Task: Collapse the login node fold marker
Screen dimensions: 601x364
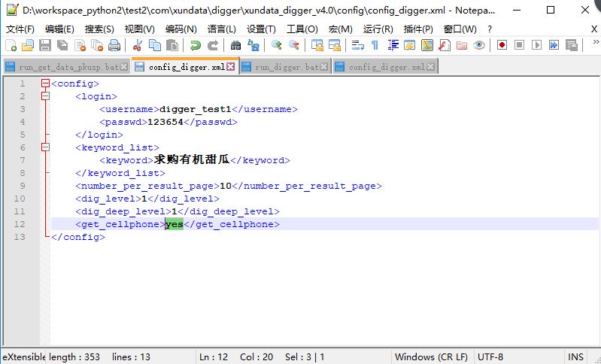Action: point(45,96)
